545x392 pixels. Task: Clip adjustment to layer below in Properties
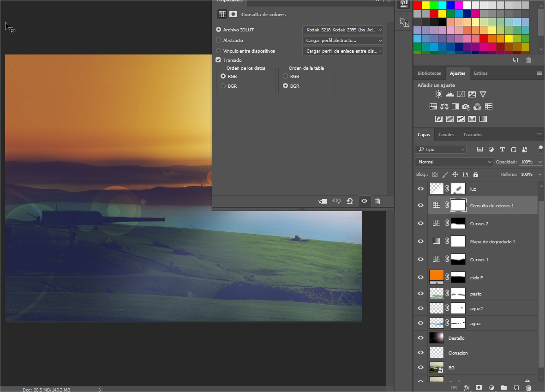point(323,201)
